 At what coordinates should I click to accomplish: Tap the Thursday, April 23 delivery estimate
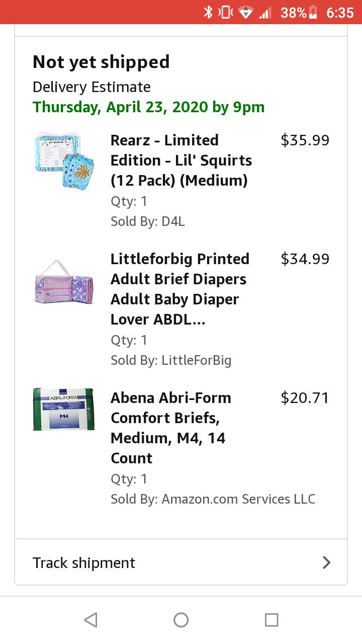[x=148, y=107]
